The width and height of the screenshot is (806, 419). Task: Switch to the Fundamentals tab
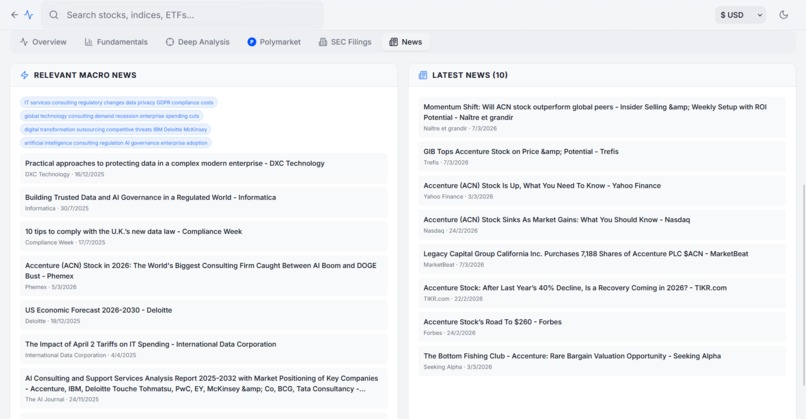[x=116, y=42]
